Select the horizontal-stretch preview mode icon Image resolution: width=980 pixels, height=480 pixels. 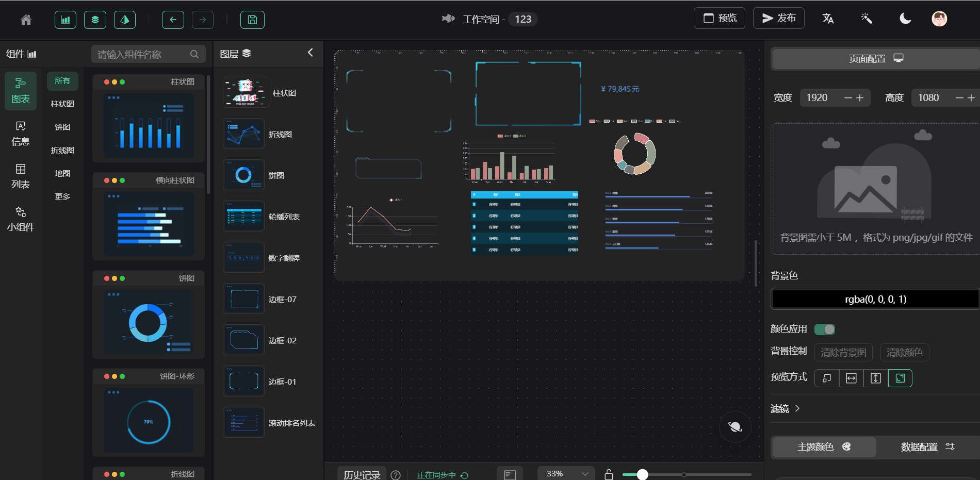pos(851,378)
